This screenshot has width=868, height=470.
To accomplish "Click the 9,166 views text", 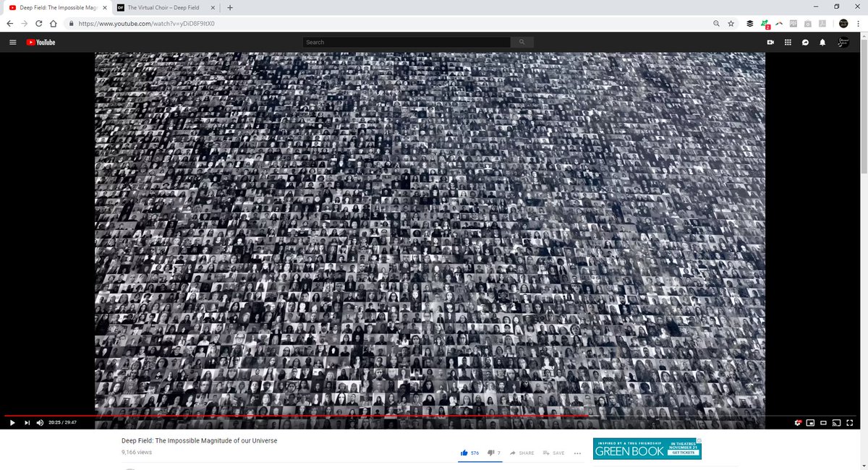I will click(136, 452).
